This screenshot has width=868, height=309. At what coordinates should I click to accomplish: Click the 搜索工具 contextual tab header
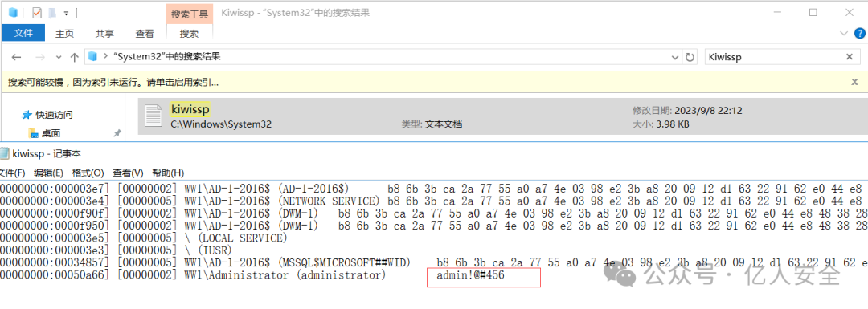(190, 14)
